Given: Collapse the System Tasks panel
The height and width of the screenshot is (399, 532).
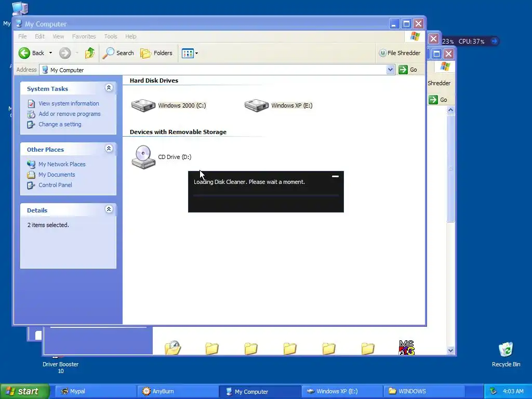Looking at the screenshot, I should 109,88.
